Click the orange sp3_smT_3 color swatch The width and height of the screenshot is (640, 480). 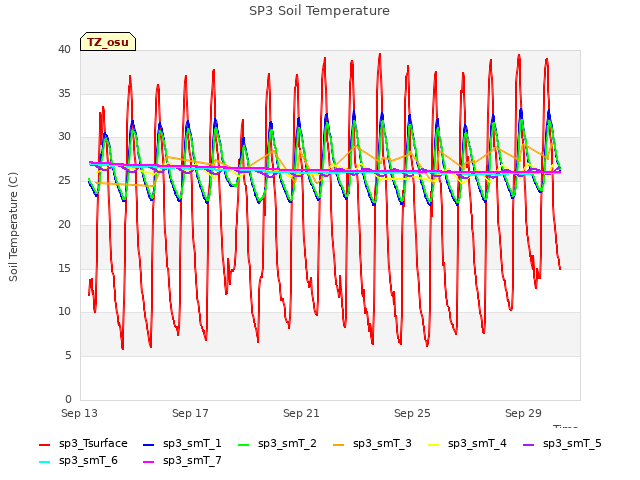pos(338,444)
